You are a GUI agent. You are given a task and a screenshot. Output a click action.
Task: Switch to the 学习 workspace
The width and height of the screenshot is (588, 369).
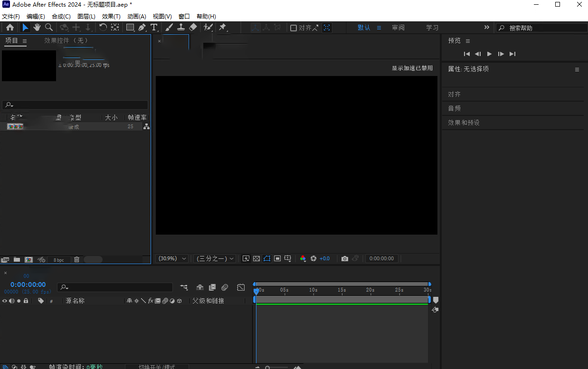click(x=432, y=28)
